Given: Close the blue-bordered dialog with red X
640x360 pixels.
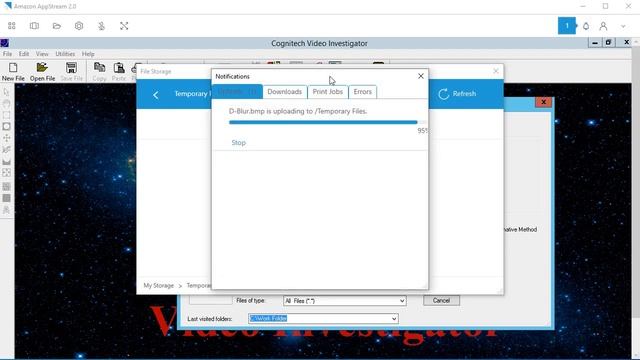Looking at the screenshot, I should pos(543,102).
